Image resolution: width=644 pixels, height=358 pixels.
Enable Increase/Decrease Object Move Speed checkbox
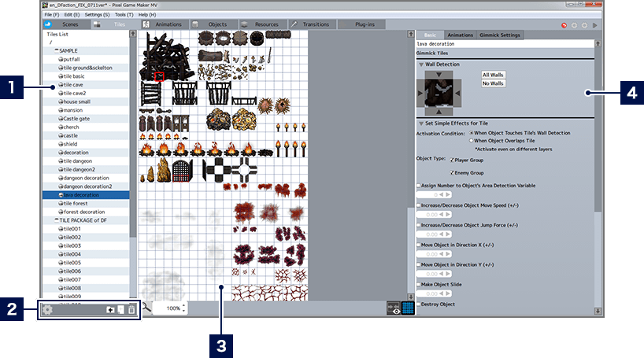tap(419, 205)
